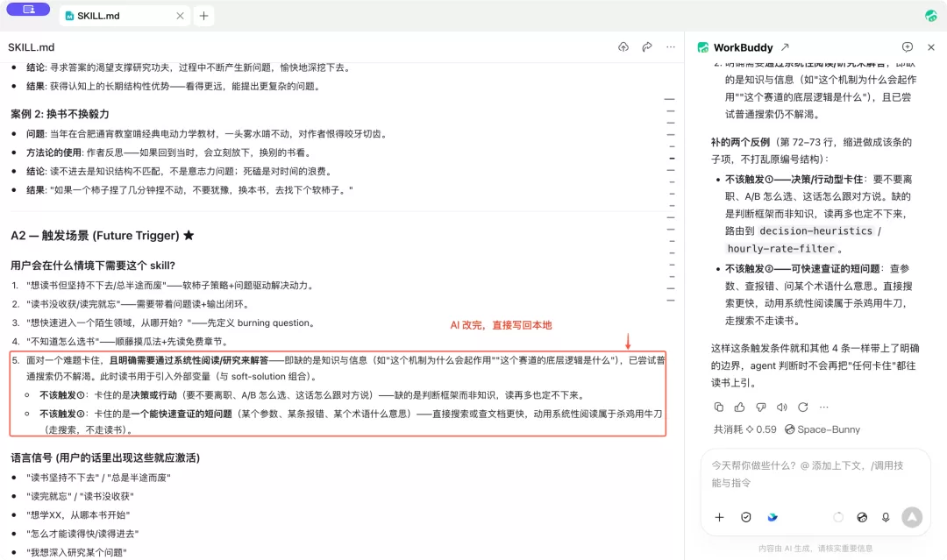Click heading '语言信号 (用户的话里出现这些就应激活)'

105,458
